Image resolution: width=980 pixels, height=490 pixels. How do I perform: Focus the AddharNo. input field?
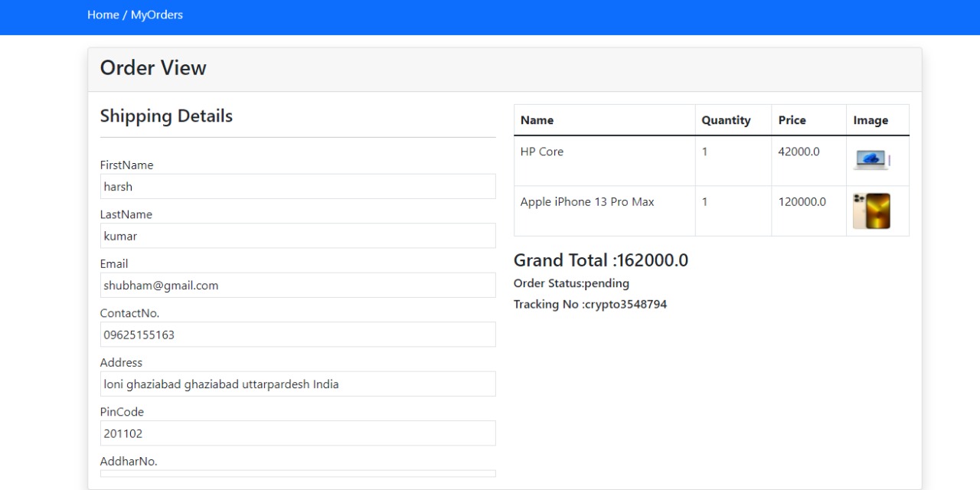[x=298, y=474]
